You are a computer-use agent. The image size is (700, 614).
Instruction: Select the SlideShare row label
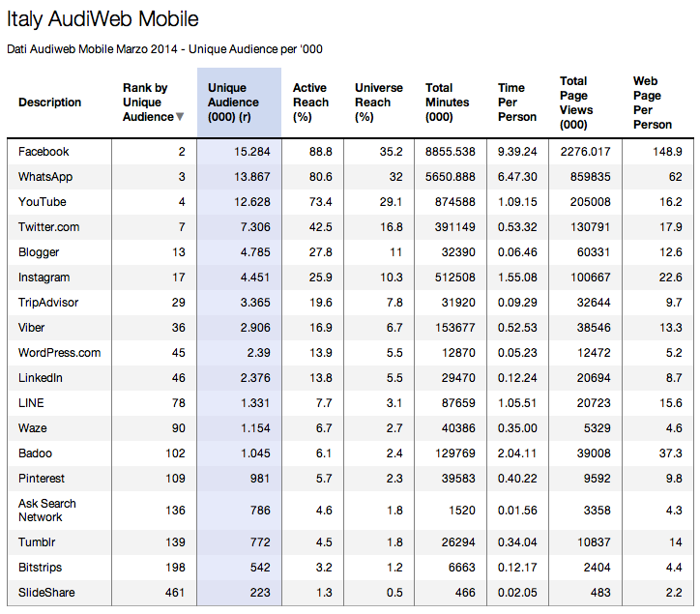click(46, 593)
